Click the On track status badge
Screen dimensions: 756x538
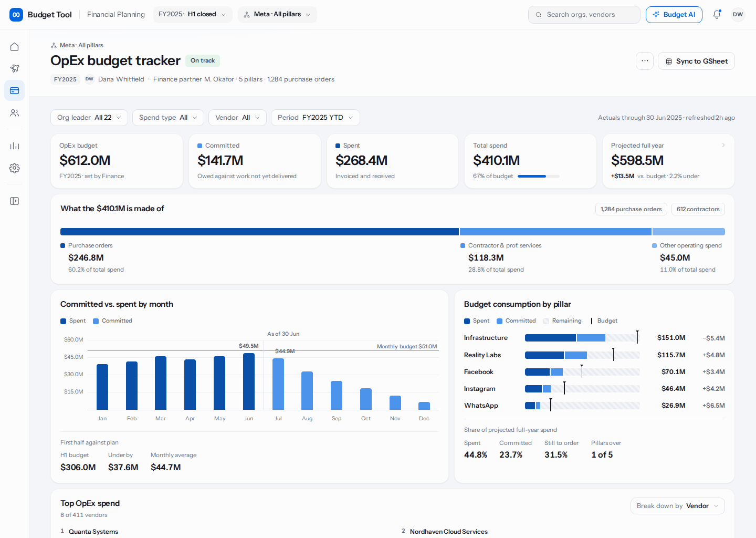point(203,61)
